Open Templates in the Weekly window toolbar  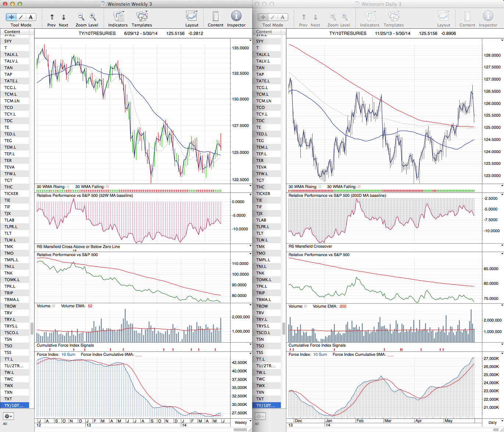point(142,17)
